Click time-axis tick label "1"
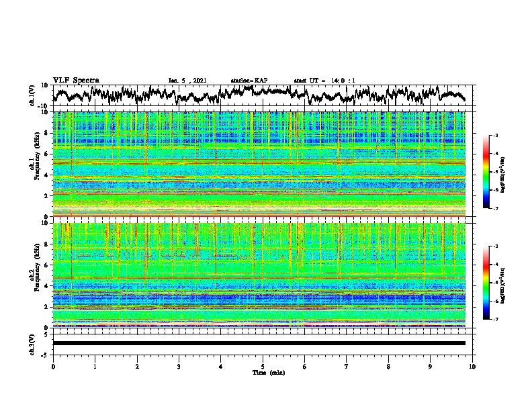This screenshot has width=532, height=411. pyautogui.click(x=95, y=367)
